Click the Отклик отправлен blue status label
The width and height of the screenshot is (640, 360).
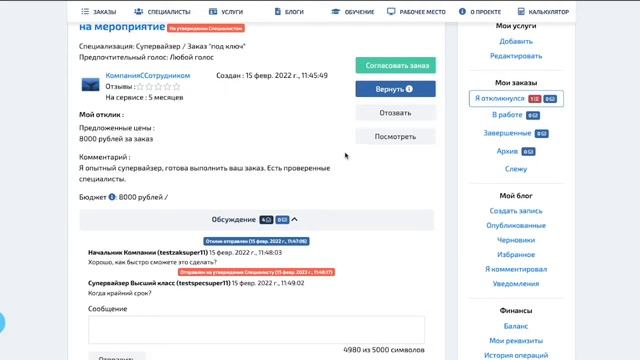click(256, 241)
